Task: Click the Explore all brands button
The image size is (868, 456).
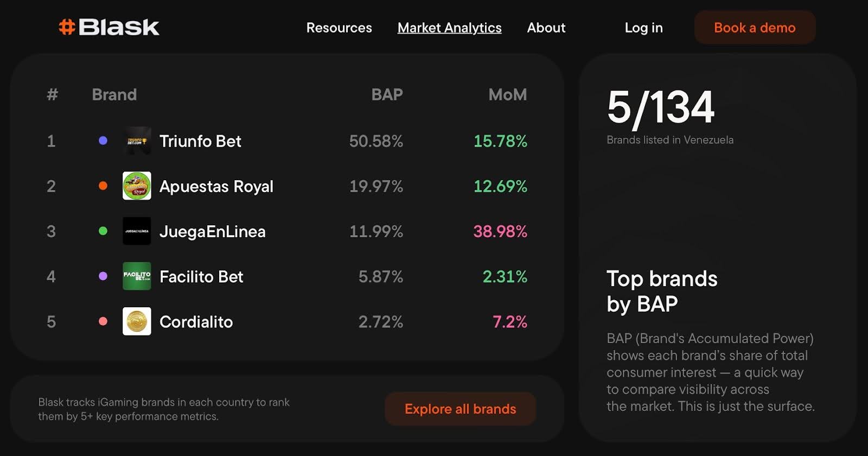Action: click(460, 409)
